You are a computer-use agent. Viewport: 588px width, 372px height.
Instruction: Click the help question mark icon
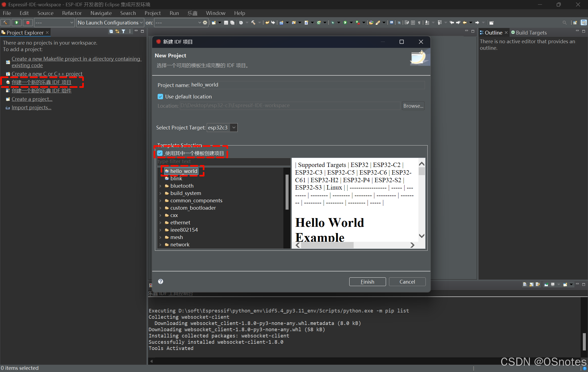tap(161, 281)
